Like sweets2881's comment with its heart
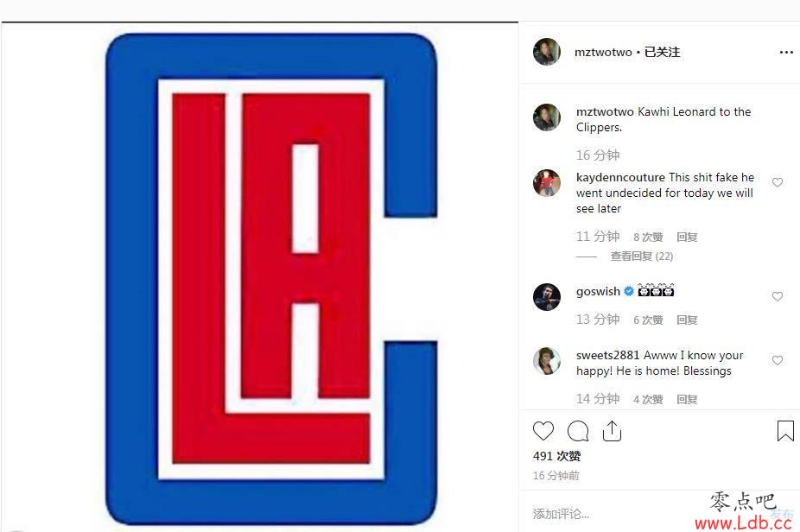The height and width of the screenshot is (532, 800). pos(777,360)
